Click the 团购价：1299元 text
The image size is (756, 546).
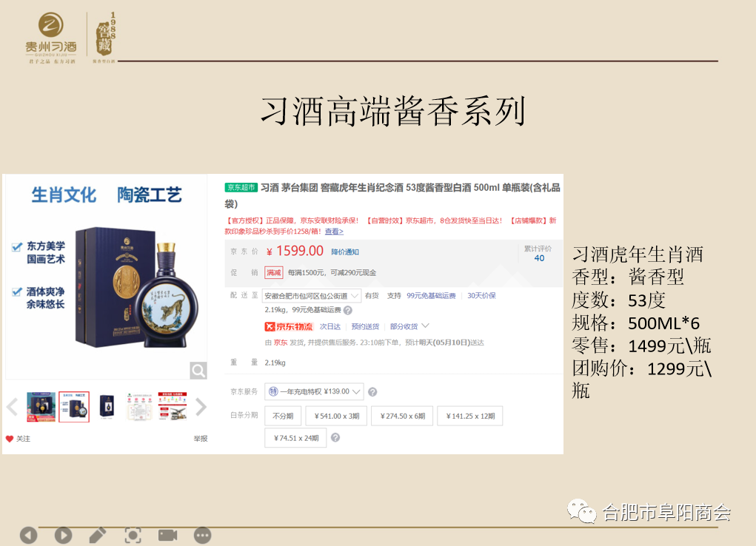pyautogui.click(x=641, y=380)
